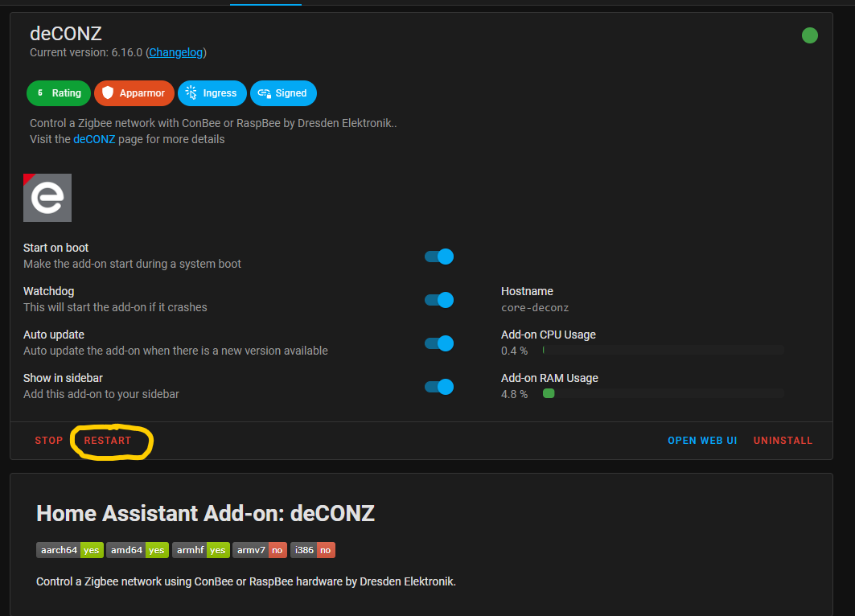Screen dimensions: 855x616
Task: Stop the deCONZ add-on
Action: click(x=49, y=441)
